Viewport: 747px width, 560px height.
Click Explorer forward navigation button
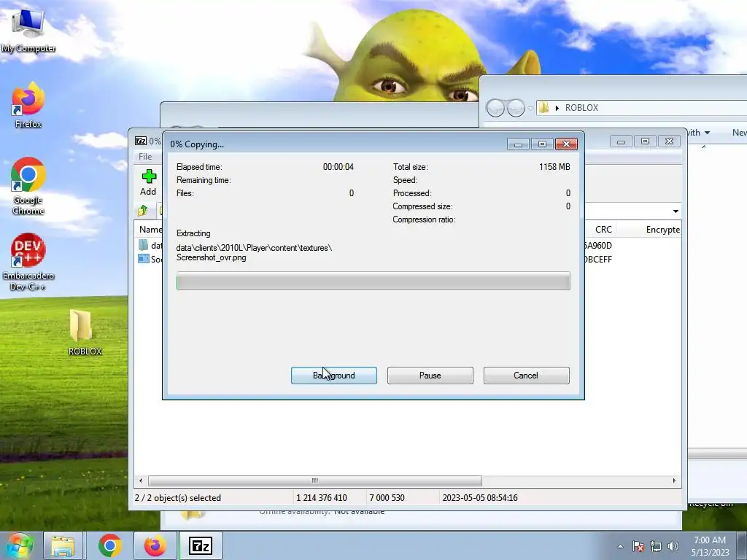(x=516, y=108)
